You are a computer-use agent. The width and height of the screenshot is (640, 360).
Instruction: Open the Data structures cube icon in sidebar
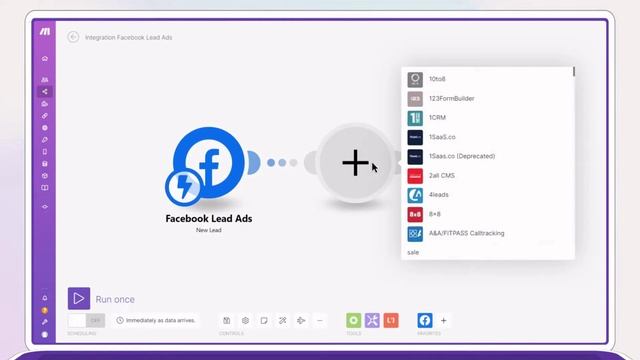pos(45,176)
